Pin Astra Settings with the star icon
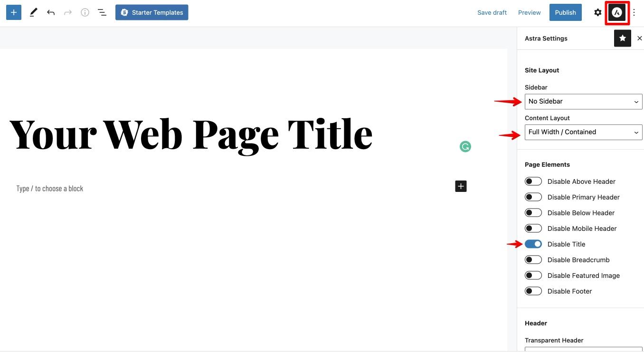 pos(622,38)
